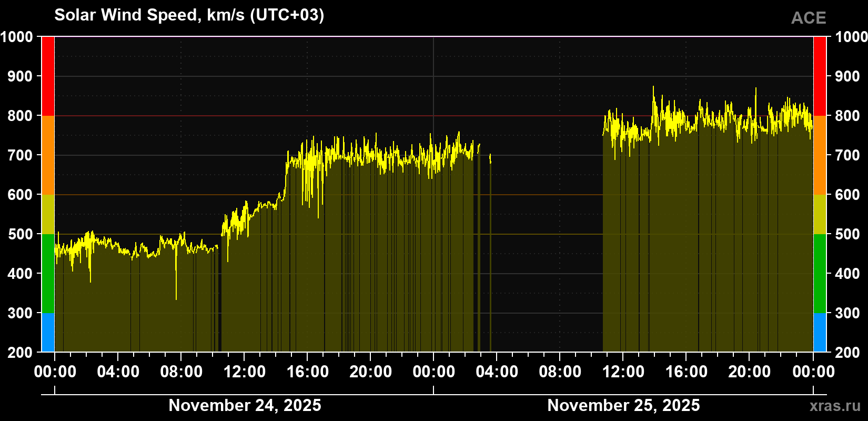Click the green color band on right scale

coord(820,274)
